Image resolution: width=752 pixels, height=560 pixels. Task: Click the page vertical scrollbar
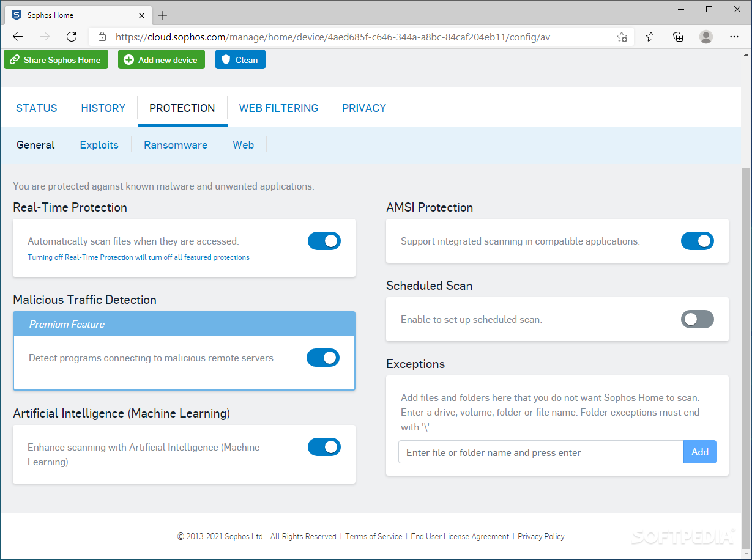pos(746,358)
